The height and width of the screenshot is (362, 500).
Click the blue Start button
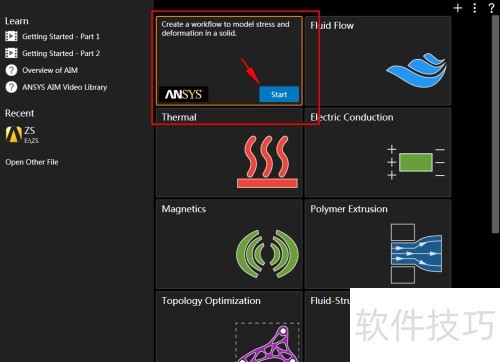point(279,94)
